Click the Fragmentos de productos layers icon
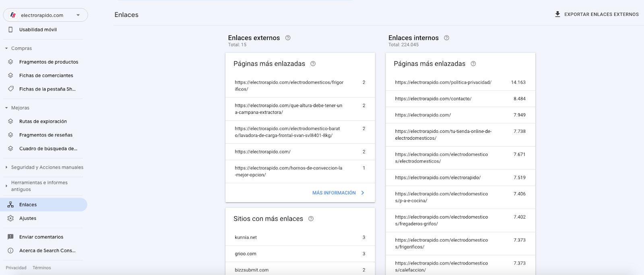This screenshot has width=644, height=275. click(x=10, y=62)
